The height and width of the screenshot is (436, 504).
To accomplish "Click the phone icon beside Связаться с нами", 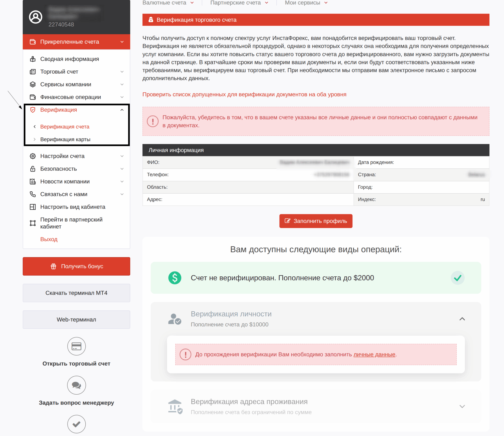I will click(x=33, y=194).
